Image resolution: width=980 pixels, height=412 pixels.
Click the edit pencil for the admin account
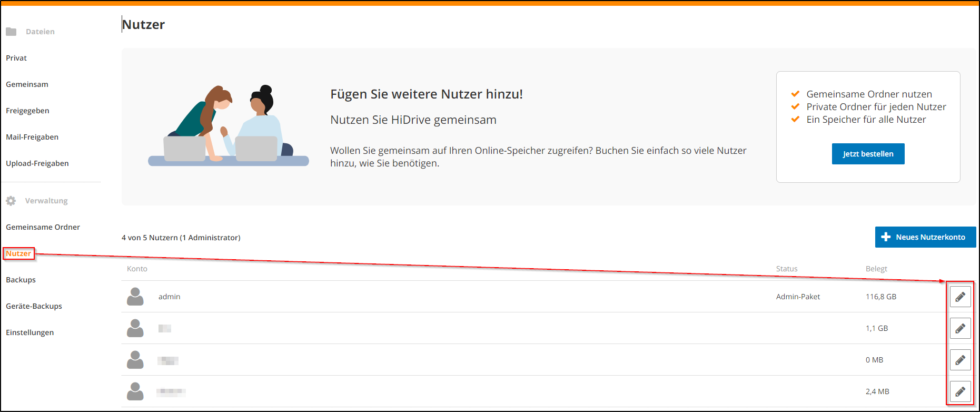coord(960,297)
